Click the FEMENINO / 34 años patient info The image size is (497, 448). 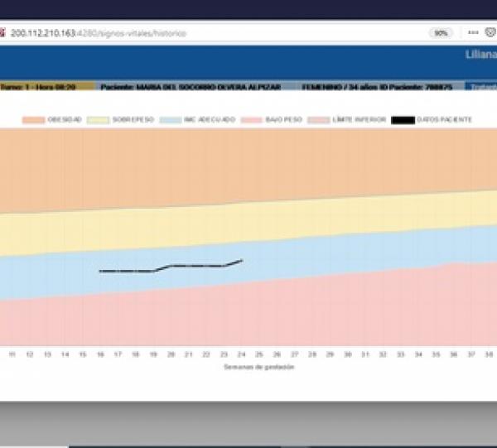(340, 86)
